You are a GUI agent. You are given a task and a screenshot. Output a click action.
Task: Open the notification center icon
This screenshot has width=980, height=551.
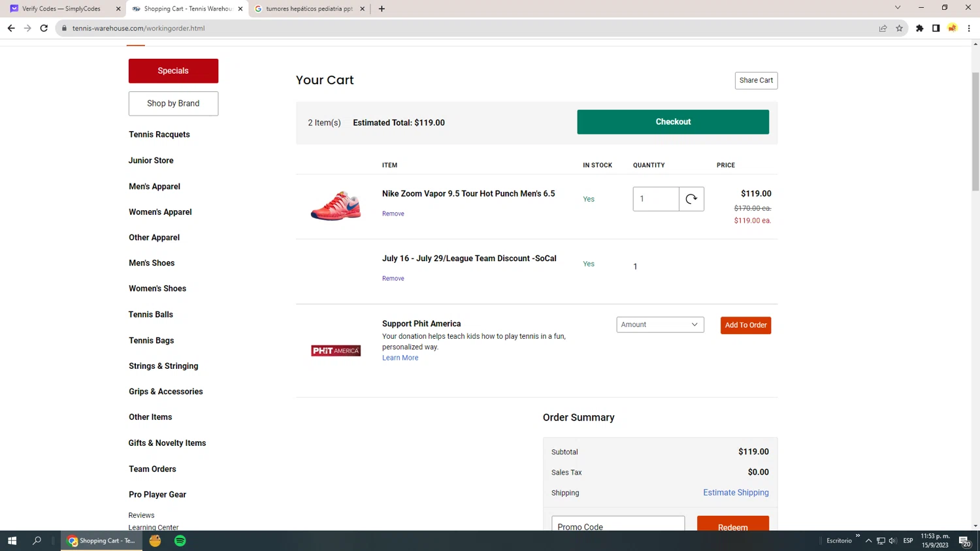click(965, 541)
